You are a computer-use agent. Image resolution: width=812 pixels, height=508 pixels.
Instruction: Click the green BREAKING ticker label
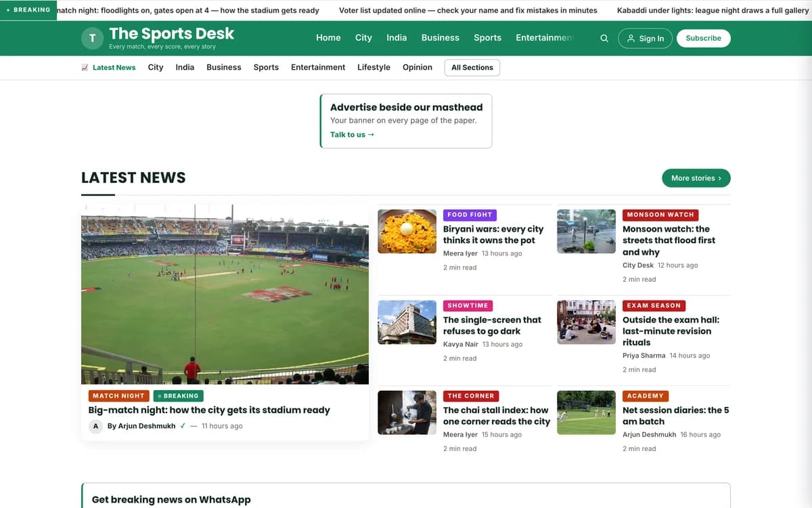point(28,10)
